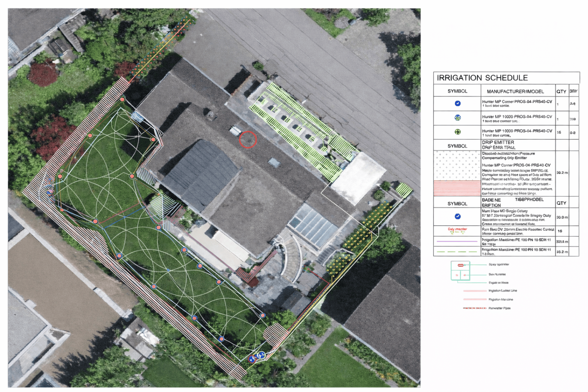Click the blue checkmark symbol beside Hunter MP Corner
Image resolution: width=588 pixels, height=392 pixels.
tap(457, 103)
